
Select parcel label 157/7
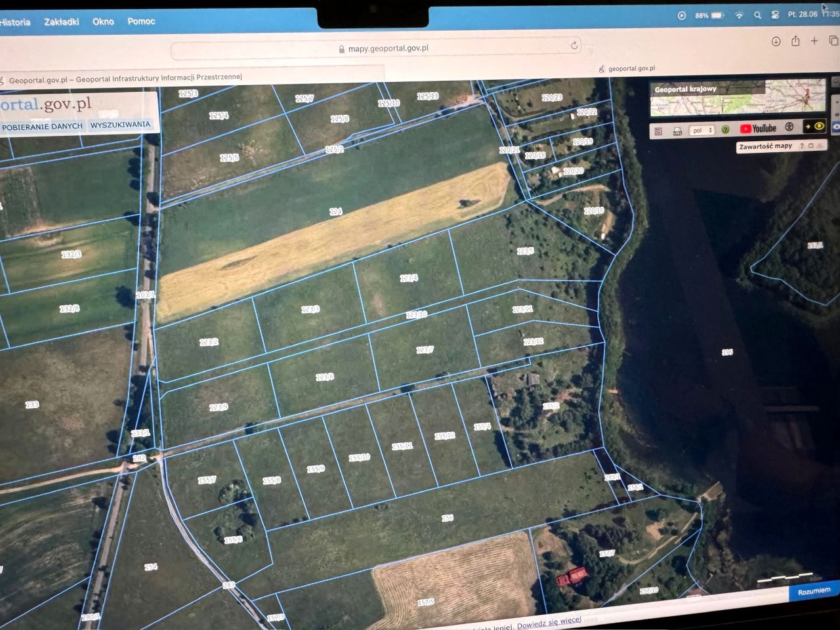click(607, 553)
